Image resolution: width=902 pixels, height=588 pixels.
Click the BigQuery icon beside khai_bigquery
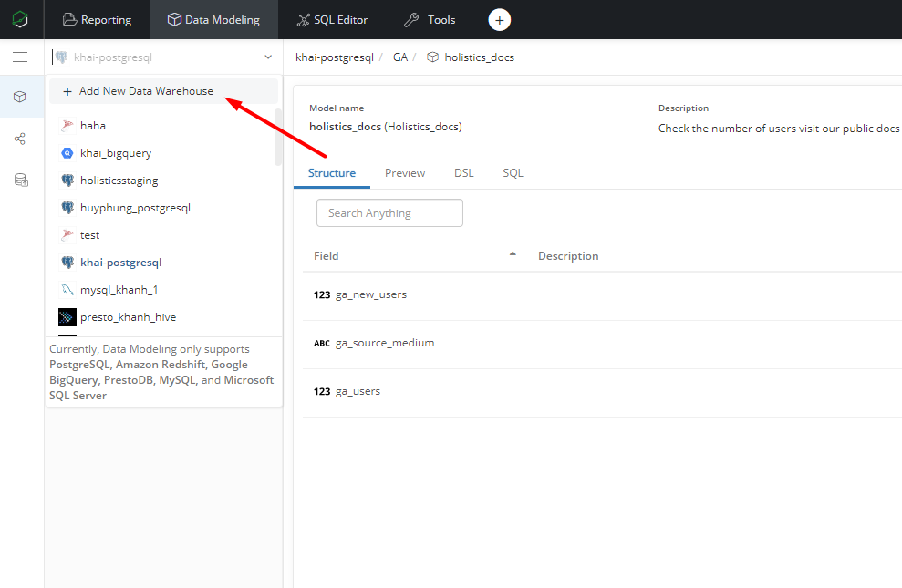[67, 153]
